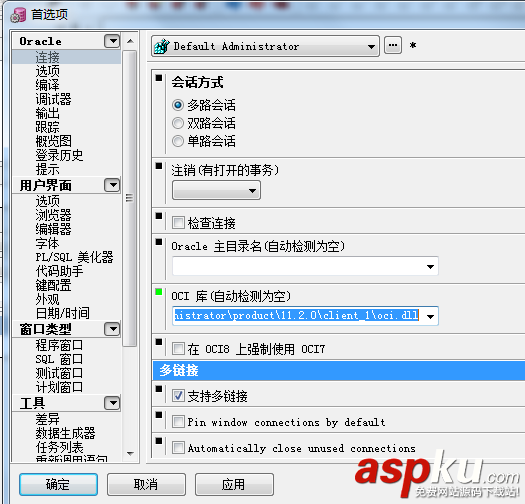This screenshot has width=525, height=504.
Task: Select 调试器 in the tree
Action: pos(54,99)
